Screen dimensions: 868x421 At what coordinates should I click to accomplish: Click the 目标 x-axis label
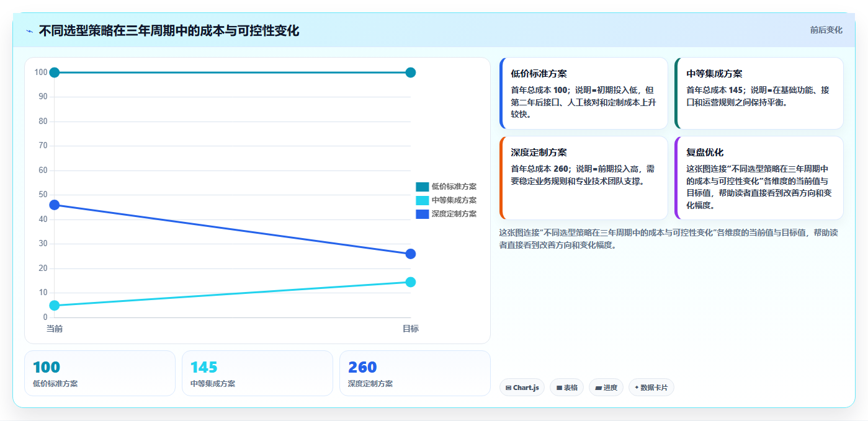(x=410, y=329)
